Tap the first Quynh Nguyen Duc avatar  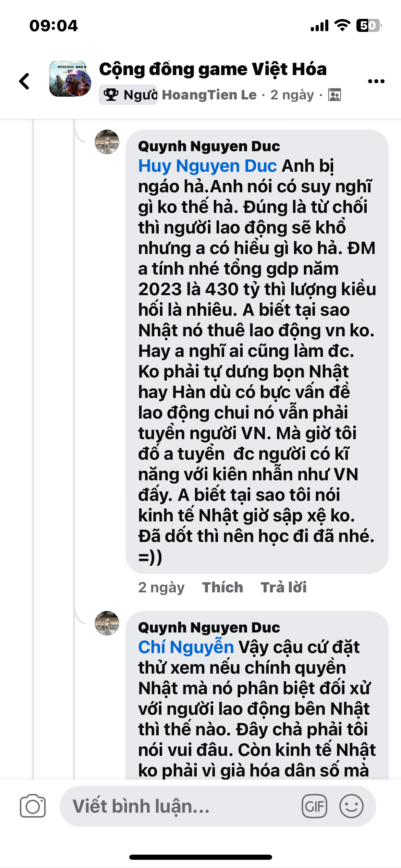(107, 142)
